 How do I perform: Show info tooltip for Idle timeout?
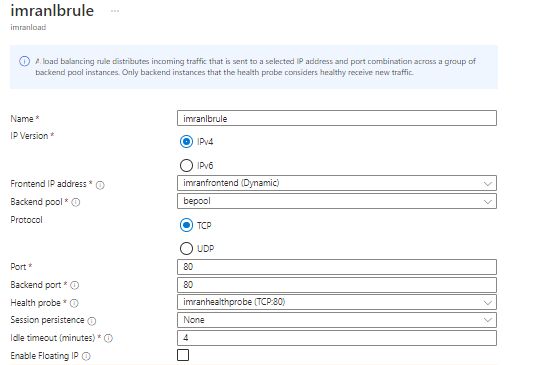pos(108,338)
